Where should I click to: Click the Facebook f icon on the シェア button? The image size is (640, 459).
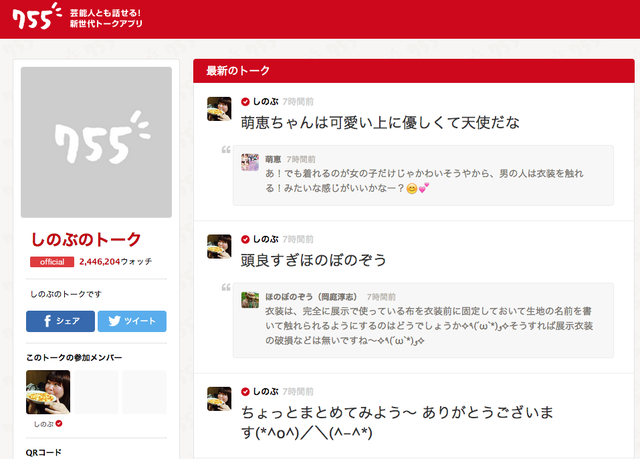pyautogui.click(x=47, y=321)
